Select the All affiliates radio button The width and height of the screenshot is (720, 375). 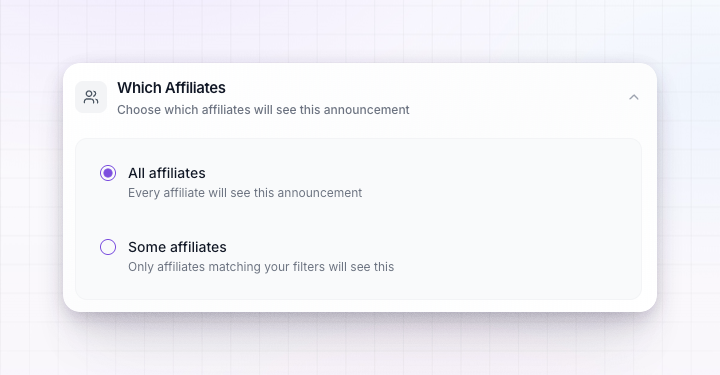click(x=108, y=173)
